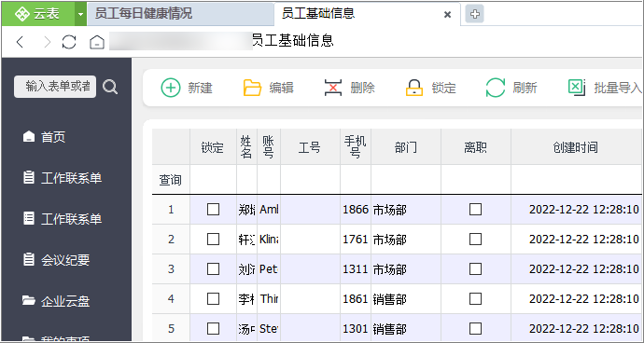Click the 云表 logo icon
The image size is (644, 343).
22,14
